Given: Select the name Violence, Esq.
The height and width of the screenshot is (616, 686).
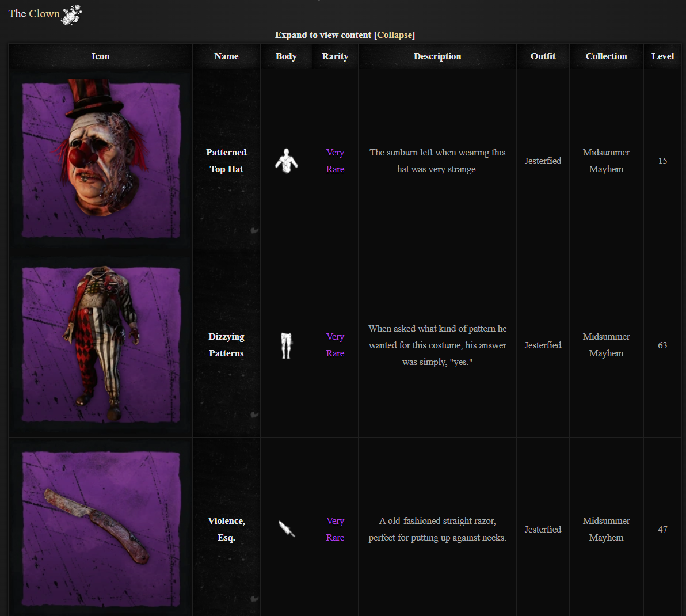Looking at the screenshot, I should (226, 529).
